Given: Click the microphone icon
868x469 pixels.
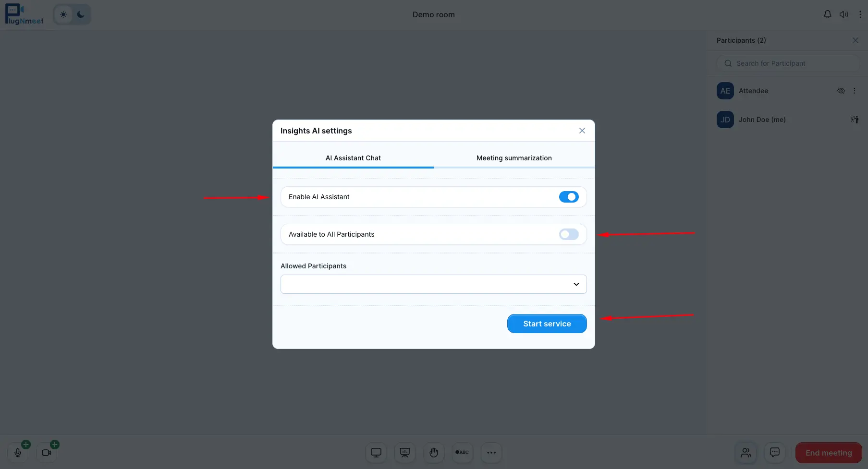Looking at the screenshot, I should point(18,453).
